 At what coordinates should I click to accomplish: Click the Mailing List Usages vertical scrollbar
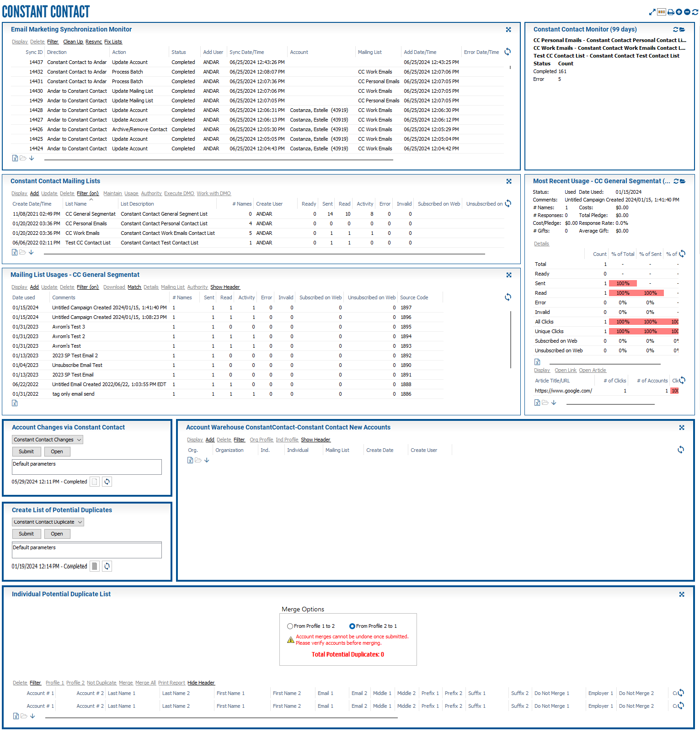click(511, 339)
